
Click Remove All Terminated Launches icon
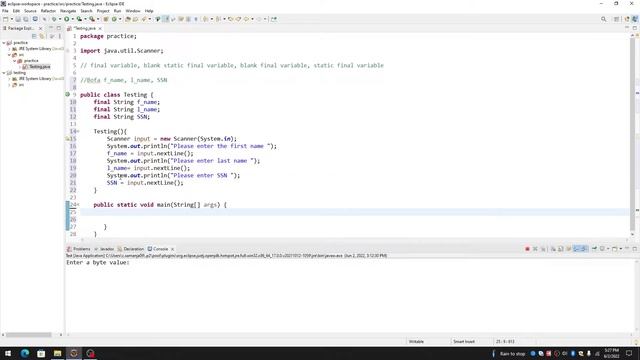tap(543, 249)
